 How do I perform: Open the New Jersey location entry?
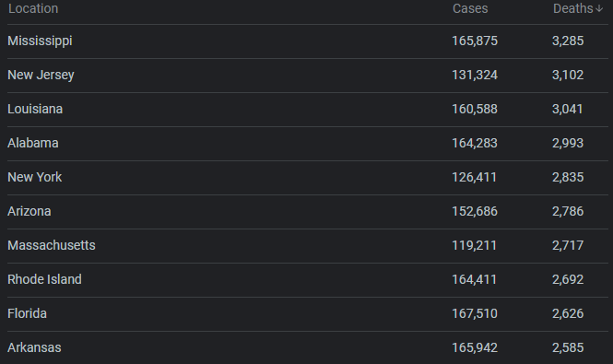(x=41, y=75)
